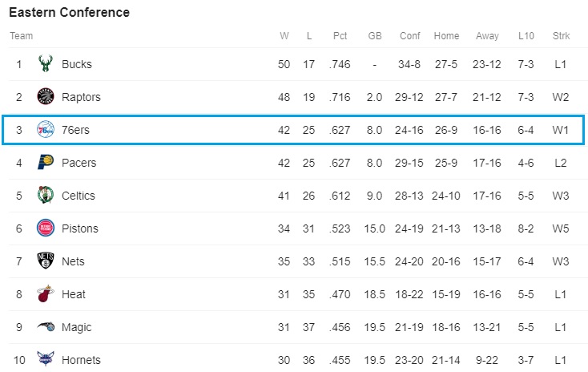Click the 76ers team logo
Screen dimensions: 588x372
click(46, 130)
